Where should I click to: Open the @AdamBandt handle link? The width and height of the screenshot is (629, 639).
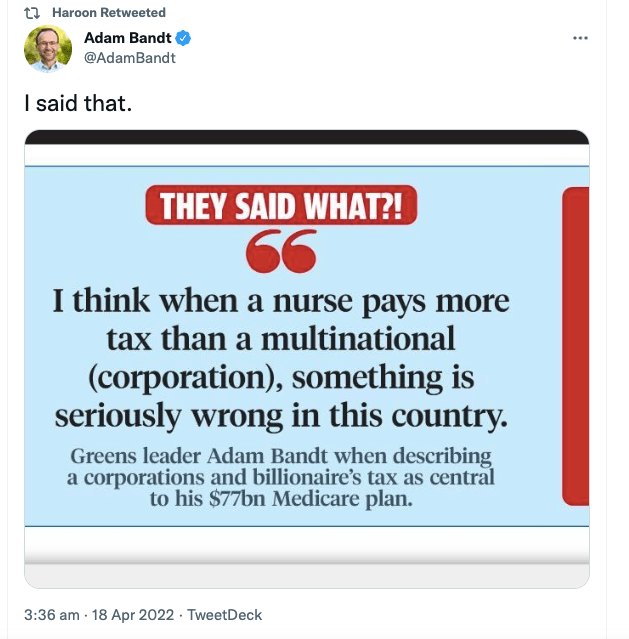129,58
